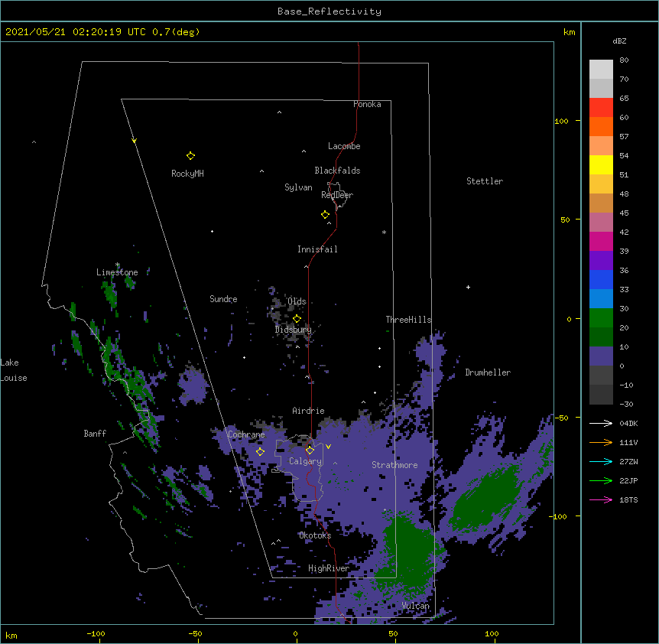The width and height of the screenshot is (659, 644).
Task: Click the Lacombe city label
Action: pyautogui.click(x=344, y=146)
